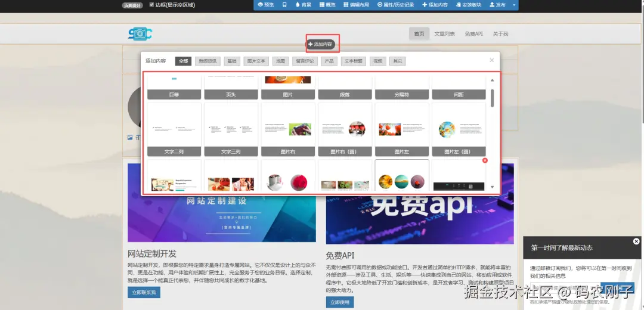Screen dimensions: 644x310
Task: Close the subscription popup
Action: click(x=636, y=241)
